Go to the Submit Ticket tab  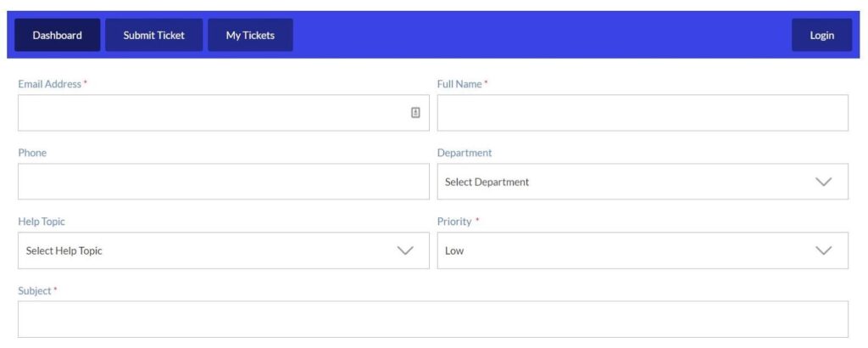coord(153,36)
